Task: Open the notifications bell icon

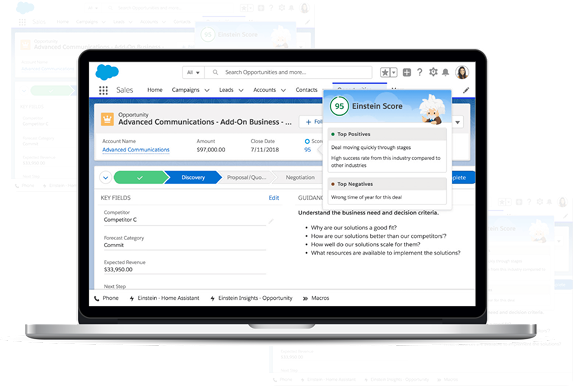Action: point(446,72)
